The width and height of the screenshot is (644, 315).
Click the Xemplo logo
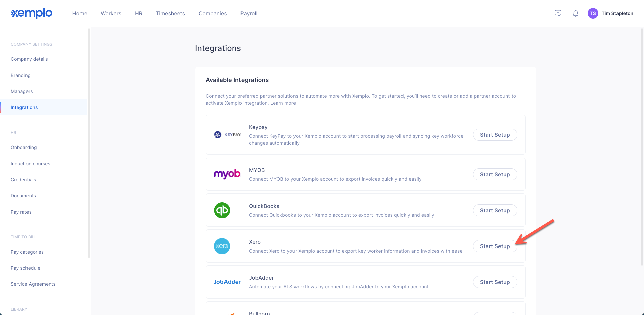[x=32, y=13]
